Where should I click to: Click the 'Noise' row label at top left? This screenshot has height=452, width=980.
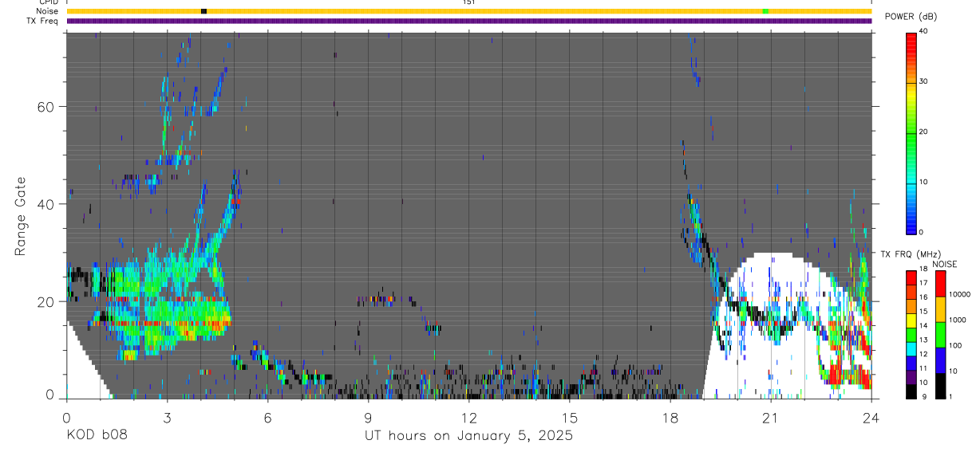point(48,11)
